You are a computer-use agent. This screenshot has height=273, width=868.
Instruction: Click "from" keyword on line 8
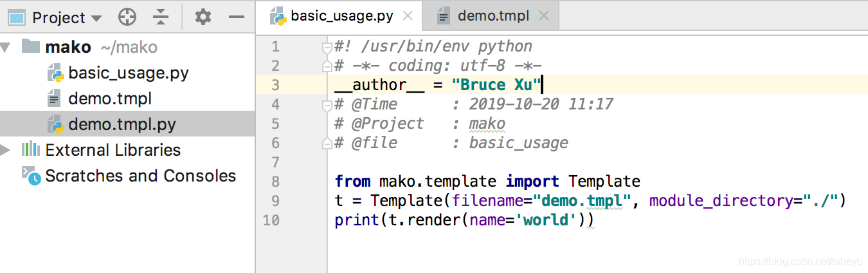coord(352,182)
